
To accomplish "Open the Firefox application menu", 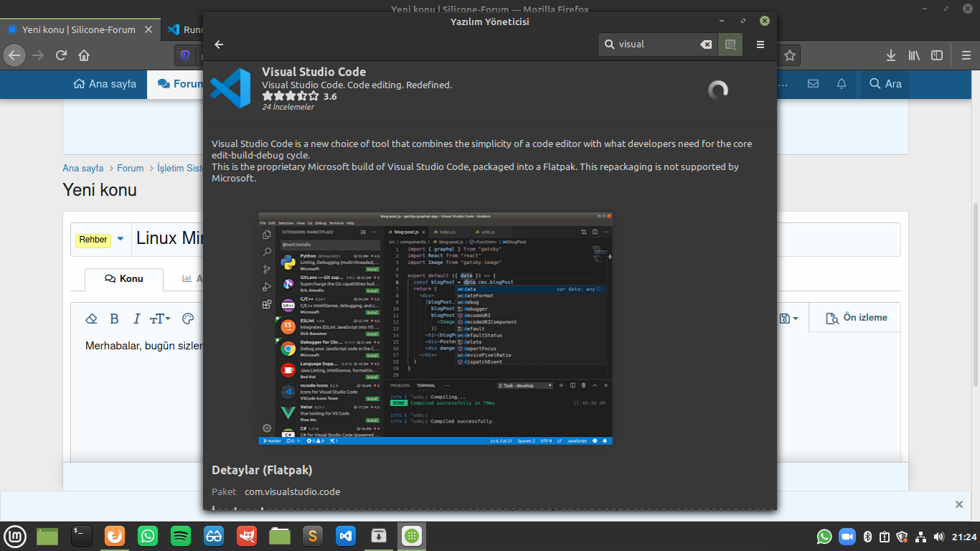I will 965,55.
